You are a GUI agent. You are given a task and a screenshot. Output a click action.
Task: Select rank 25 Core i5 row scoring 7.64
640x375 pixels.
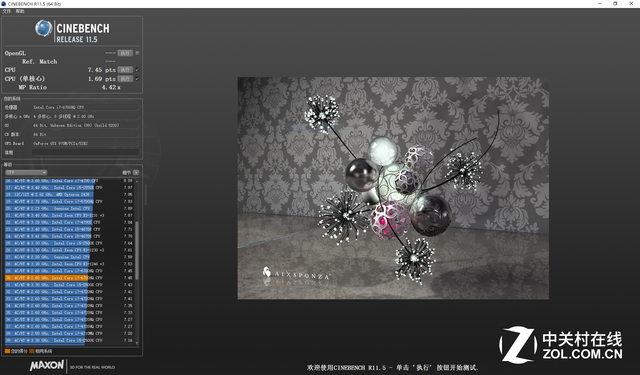click(x=69, y=243)
